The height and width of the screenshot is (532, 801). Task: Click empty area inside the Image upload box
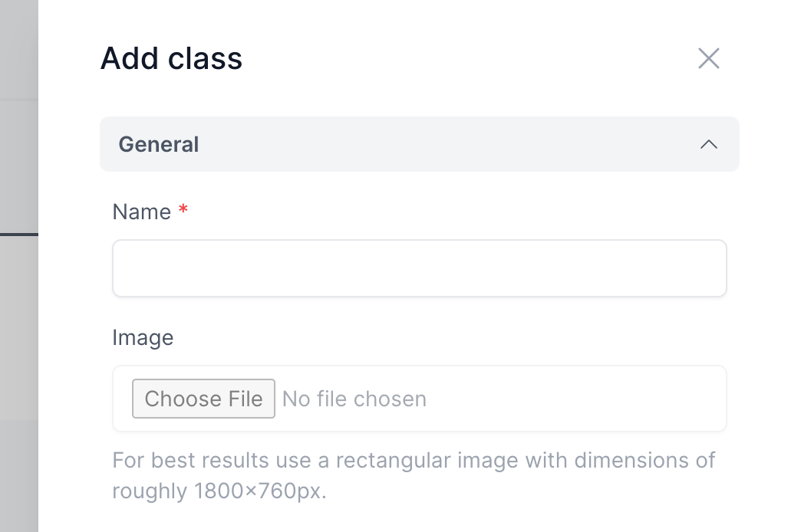(x=575, y=399)
